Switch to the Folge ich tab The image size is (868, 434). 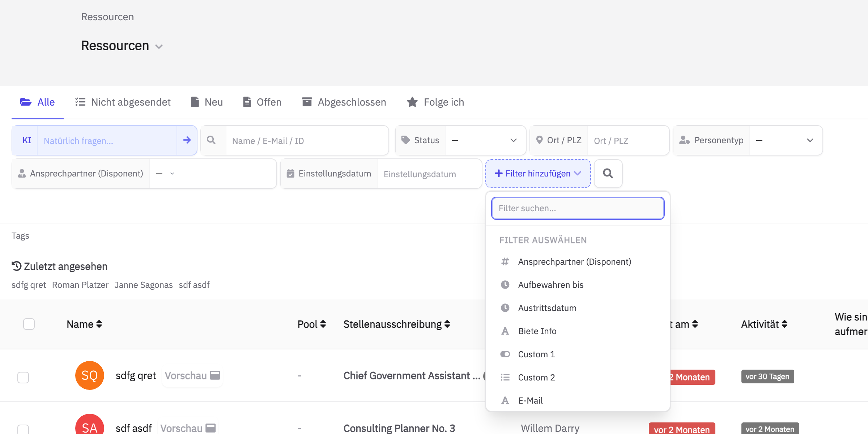coord(435,102)
